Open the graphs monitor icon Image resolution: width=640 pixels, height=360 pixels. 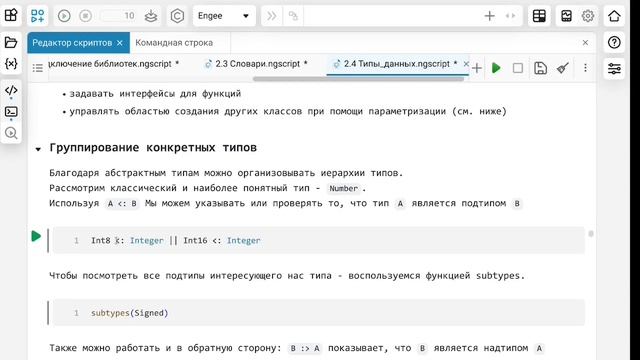[x=566, y=16]
